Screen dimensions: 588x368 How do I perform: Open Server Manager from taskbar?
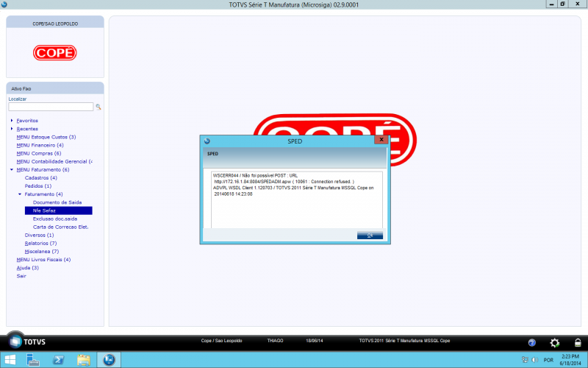pyautogui.click(x=33, y=360)
